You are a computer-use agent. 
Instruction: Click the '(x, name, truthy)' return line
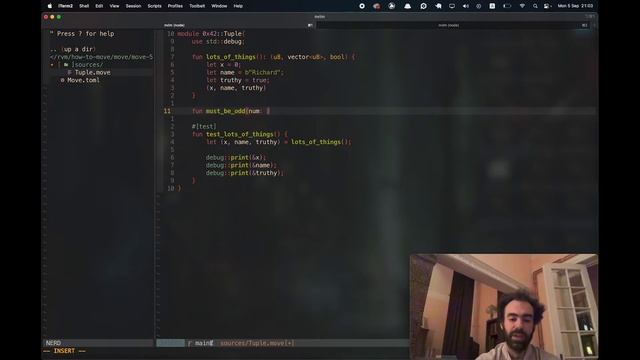coord(236,88)
